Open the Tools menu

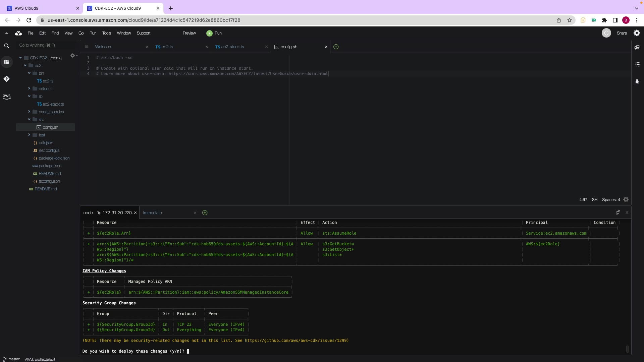point(106,33)
